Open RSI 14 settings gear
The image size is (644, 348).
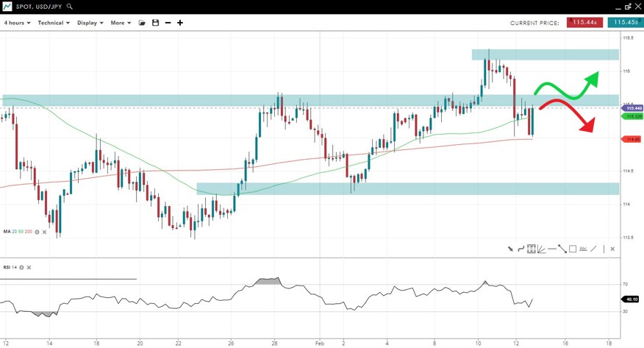[x=21, y=268]
